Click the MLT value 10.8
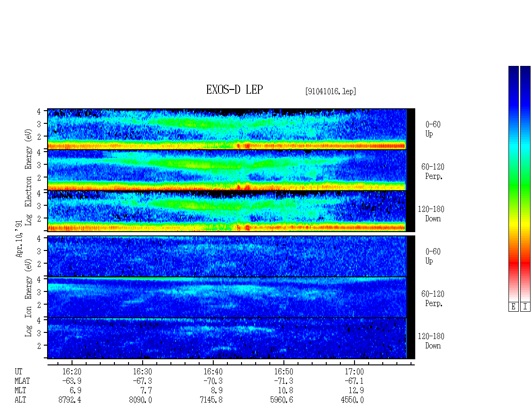The height and width of the screenshot is (412, 532). [x=285, y=391]
